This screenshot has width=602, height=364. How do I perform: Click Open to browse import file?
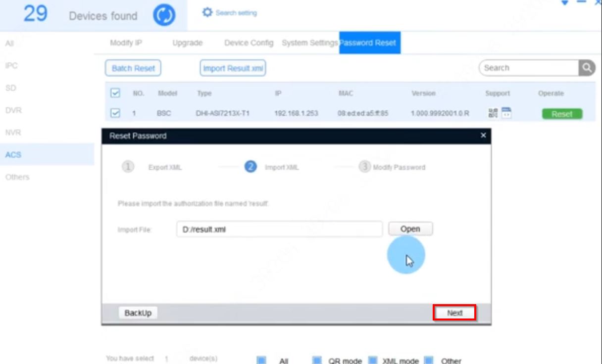tap(410, 229)
